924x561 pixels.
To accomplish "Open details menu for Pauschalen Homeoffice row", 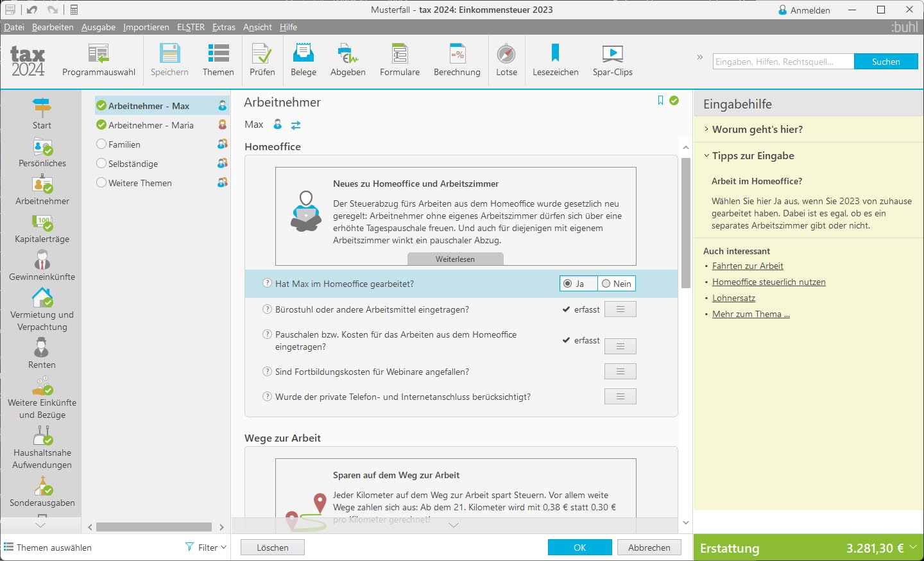I will 620,347.
